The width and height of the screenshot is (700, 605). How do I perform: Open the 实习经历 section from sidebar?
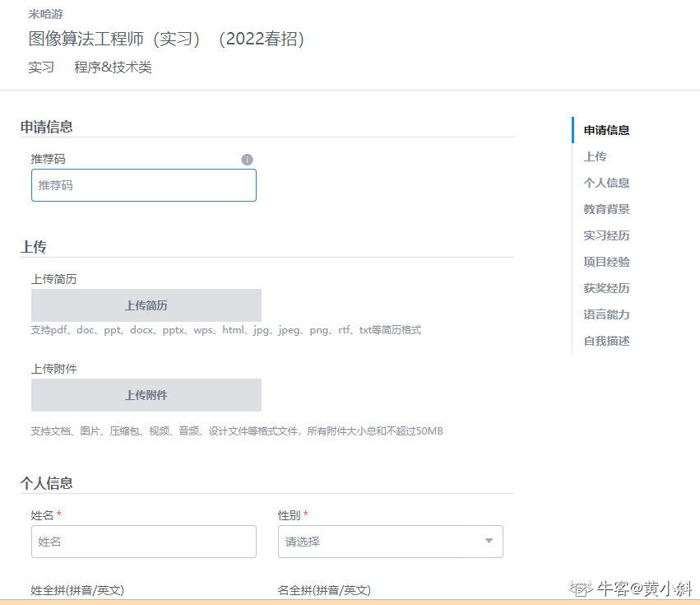tap(606, 235)
